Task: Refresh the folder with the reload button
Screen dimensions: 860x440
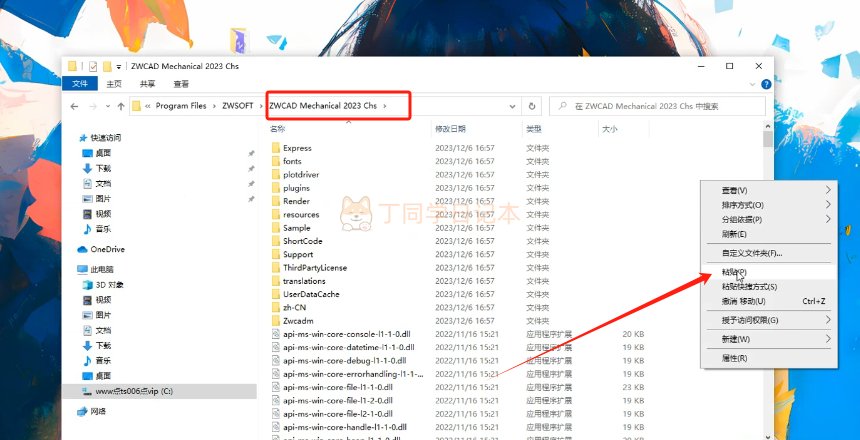Action: [x=531, y=106]
